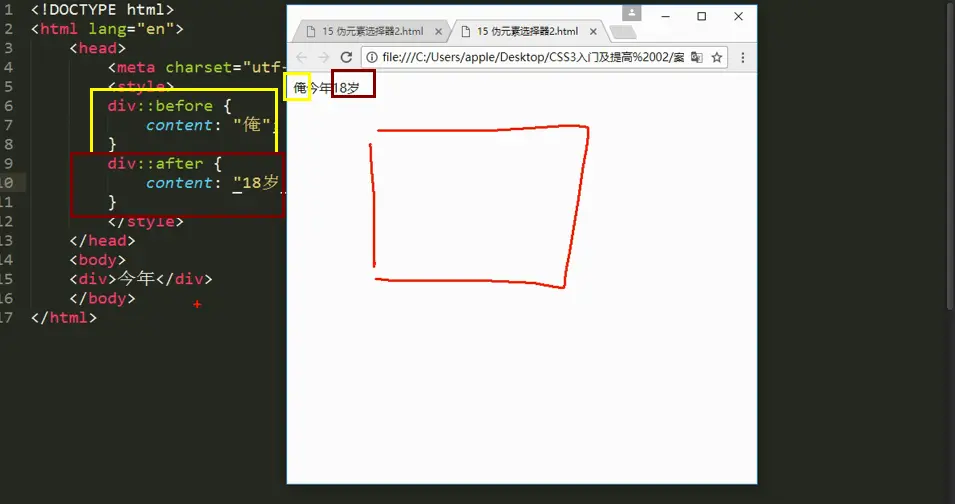This screenshot has width=955, height=504.
Task: Reload the page in Chrome
Action: coord(346,57)
